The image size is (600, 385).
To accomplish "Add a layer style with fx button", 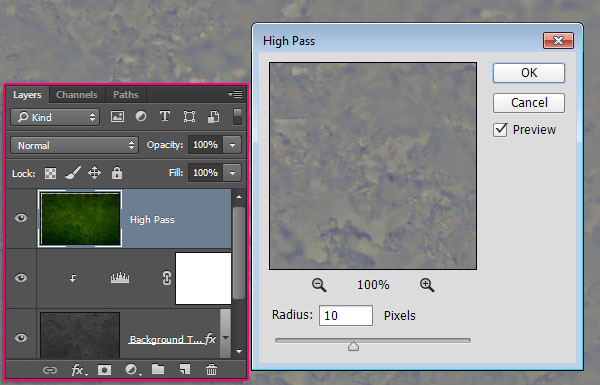I will (78, 370).
